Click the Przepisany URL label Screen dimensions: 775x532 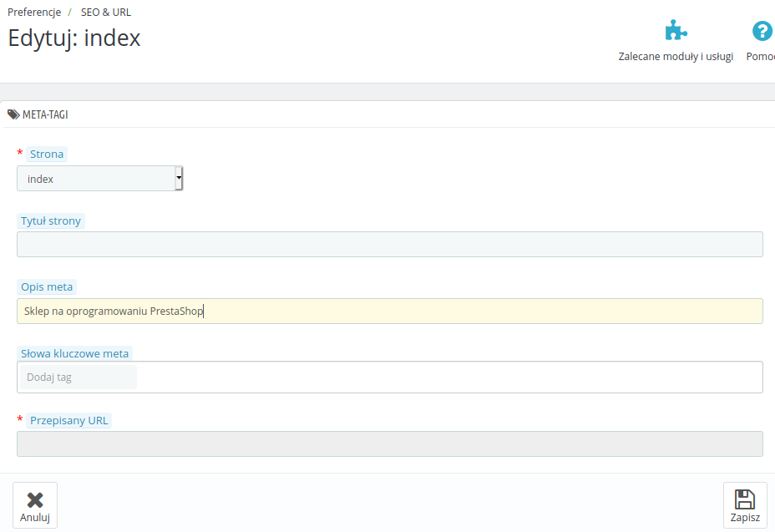click(x=68, y=420)
